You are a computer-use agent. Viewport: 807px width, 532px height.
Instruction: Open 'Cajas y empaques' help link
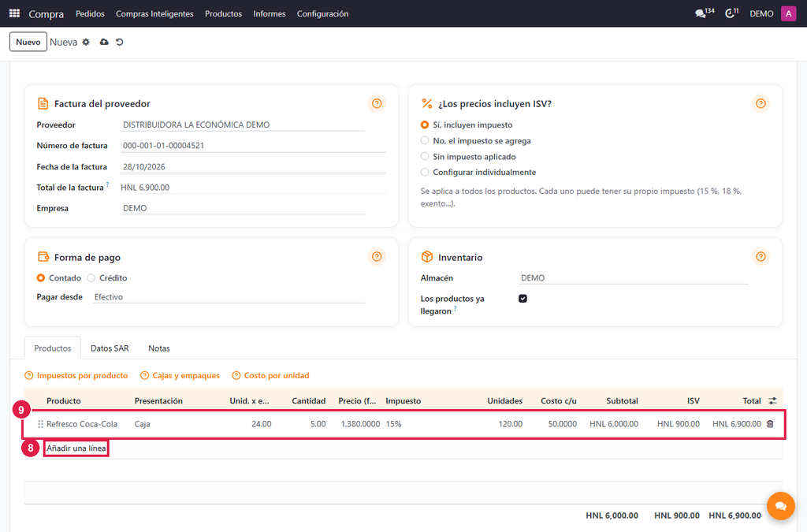(x=180, y=376)
